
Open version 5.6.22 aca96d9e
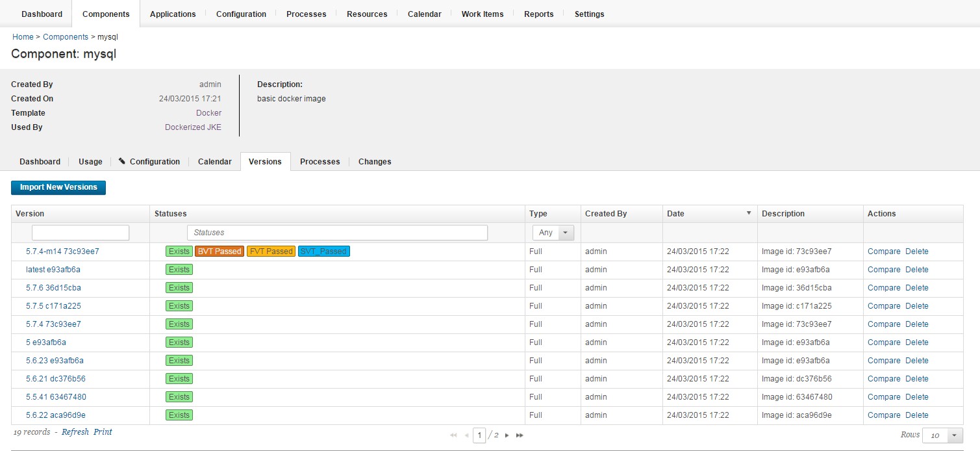(x=56, y=415)
